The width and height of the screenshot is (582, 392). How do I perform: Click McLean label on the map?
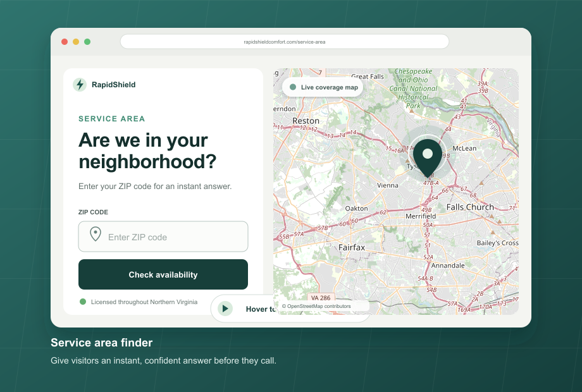[x=464, y=149]
